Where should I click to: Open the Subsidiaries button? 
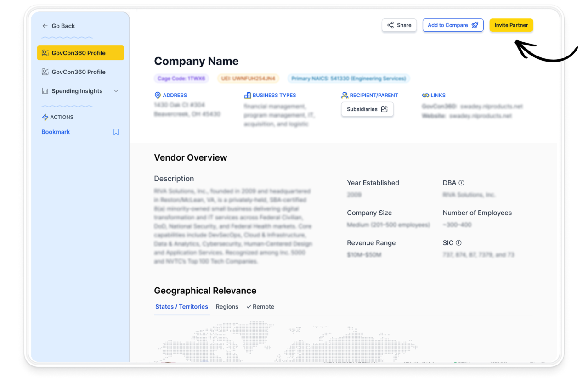367,109
